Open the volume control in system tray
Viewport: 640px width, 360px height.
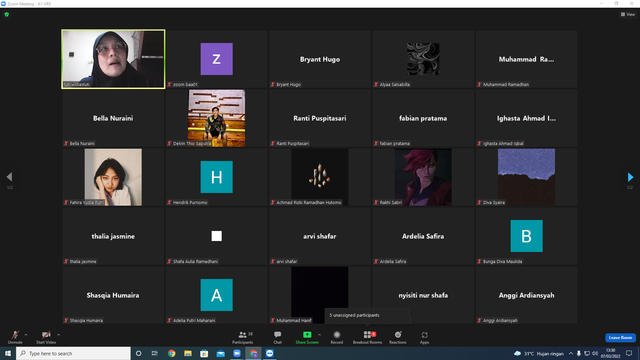pyautogui.click(x=595, y=353)
